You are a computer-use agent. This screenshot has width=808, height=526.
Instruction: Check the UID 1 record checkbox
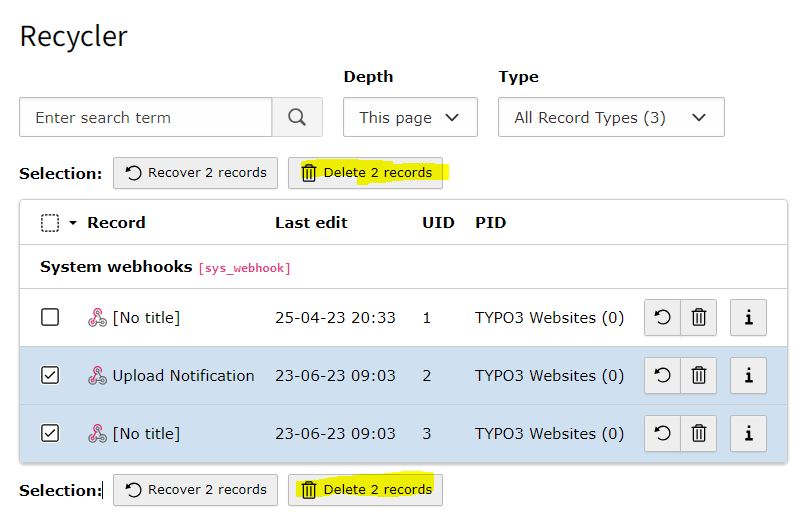click(50, 318)
